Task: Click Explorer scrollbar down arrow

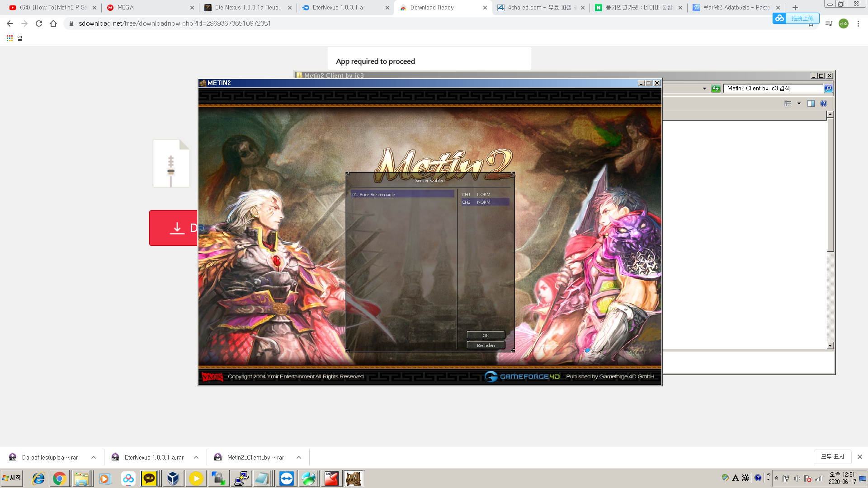Action: point(830,346)
